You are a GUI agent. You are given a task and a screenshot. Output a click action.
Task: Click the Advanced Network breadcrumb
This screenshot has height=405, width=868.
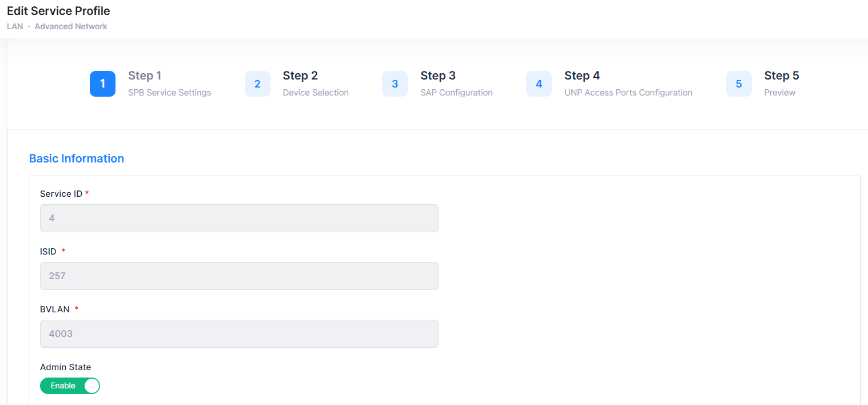[x=71, y=26]
